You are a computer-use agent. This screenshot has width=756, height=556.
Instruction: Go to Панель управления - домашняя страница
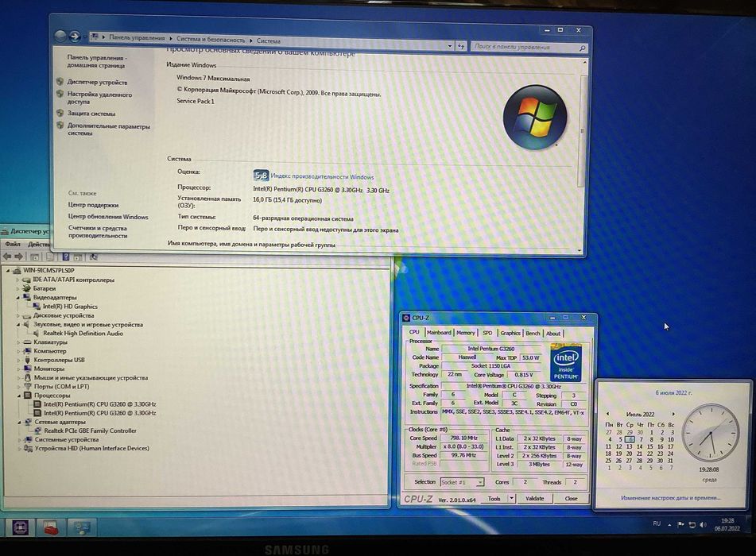pyautogui.click(x=96, y=61)
